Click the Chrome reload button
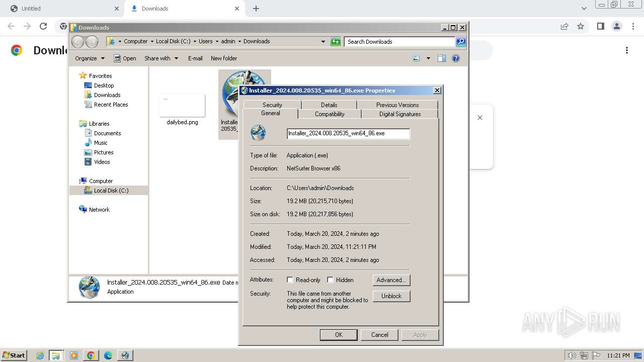This screenshot has width=644, height=362. coord(43,26)
